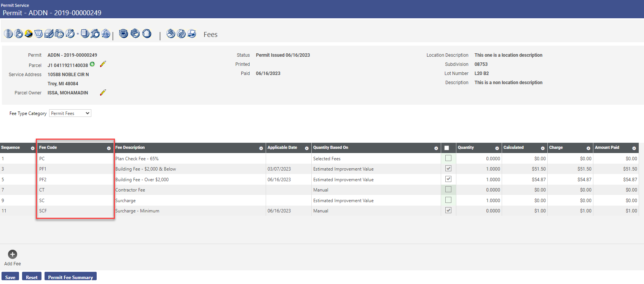Viewport: 644px width, 284px height.
Task: Toggle checkbox for Building Fee $2,000 & Below
Action: point(448,168)
